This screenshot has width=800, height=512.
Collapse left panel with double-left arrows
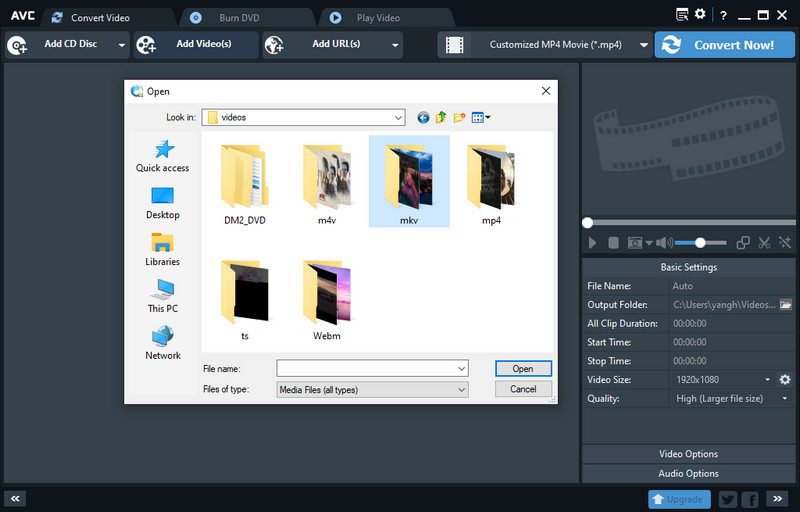tap(15, 499)
